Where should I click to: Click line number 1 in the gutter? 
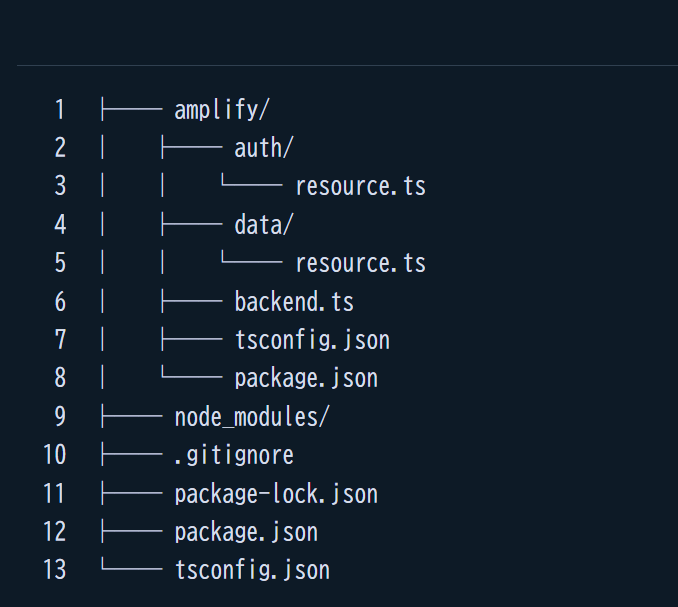(60, 109)
